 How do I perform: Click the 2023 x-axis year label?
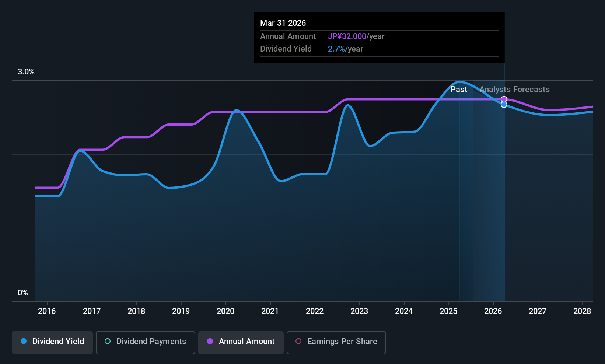[359, 311]
